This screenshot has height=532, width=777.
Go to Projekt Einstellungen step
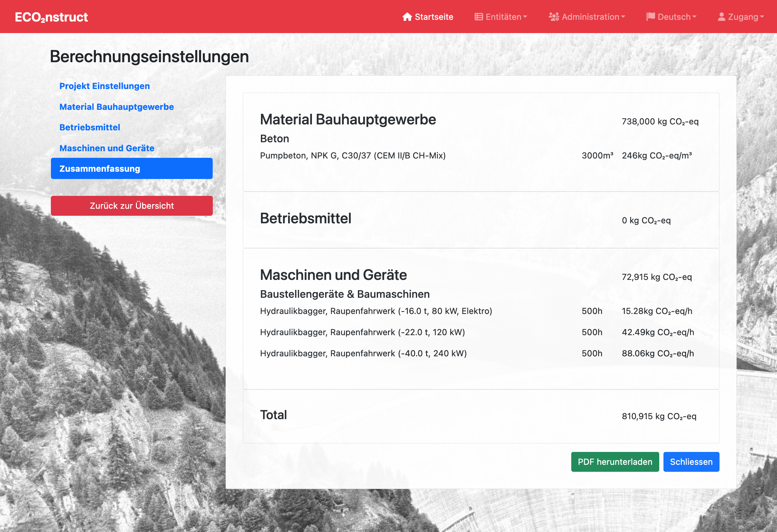coord(105,86)
